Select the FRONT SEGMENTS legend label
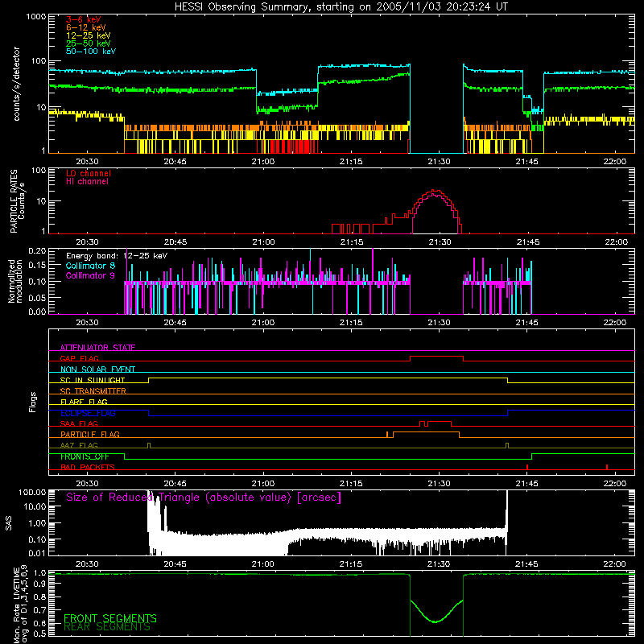Image resolution: width=644 pixels, height=644 pixels. click(x=110, y=618)
